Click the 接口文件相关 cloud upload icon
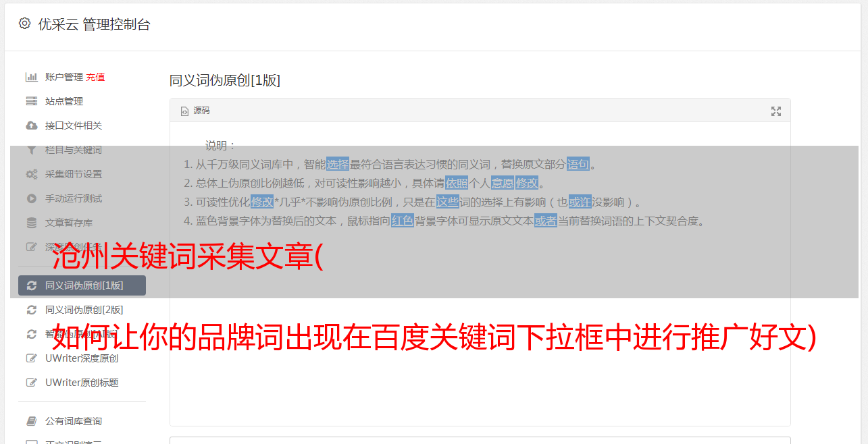This screenshot has width=868, height=444. click(31, 126)
